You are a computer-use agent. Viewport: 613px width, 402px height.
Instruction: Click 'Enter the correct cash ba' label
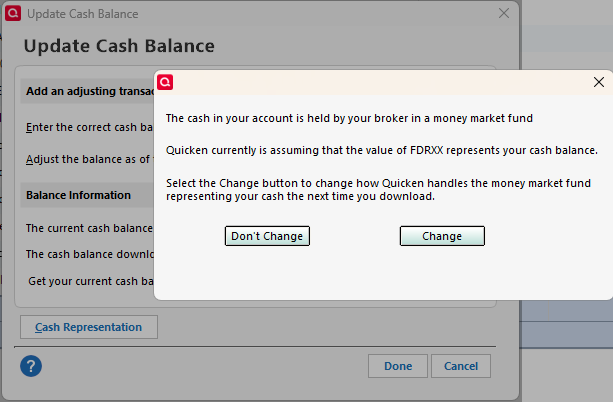[90, 127]
